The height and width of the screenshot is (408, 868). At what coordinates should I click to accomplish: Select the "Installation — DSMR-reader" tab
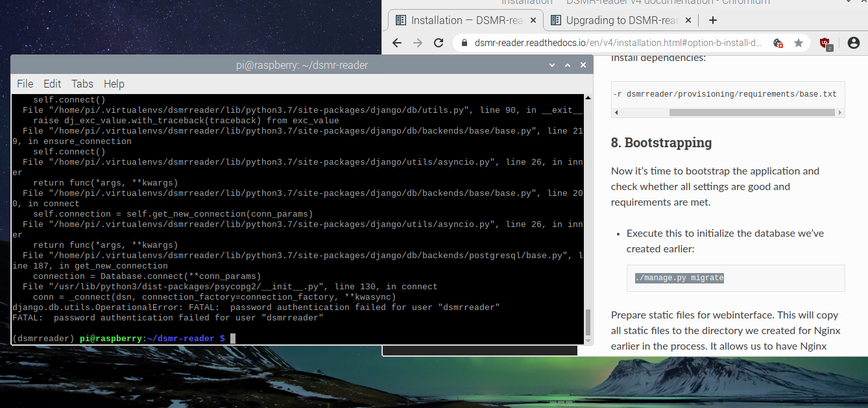point(461,19)
